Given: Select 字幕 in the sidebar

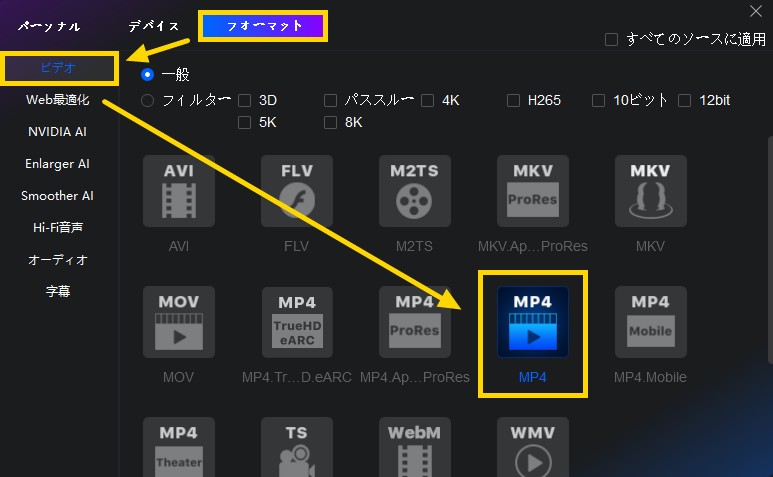Looking at the screenshot, I should click(x=58, y=291).
